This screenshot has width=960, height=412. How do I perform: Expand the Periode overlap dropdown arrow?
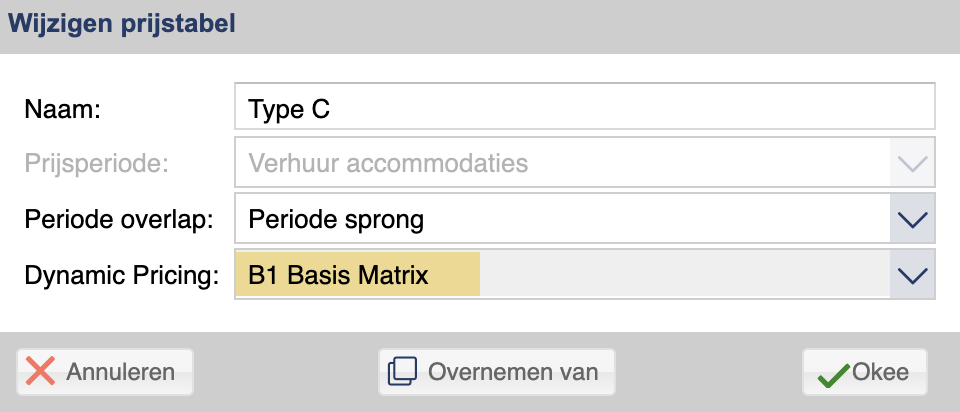pos(912,219)
